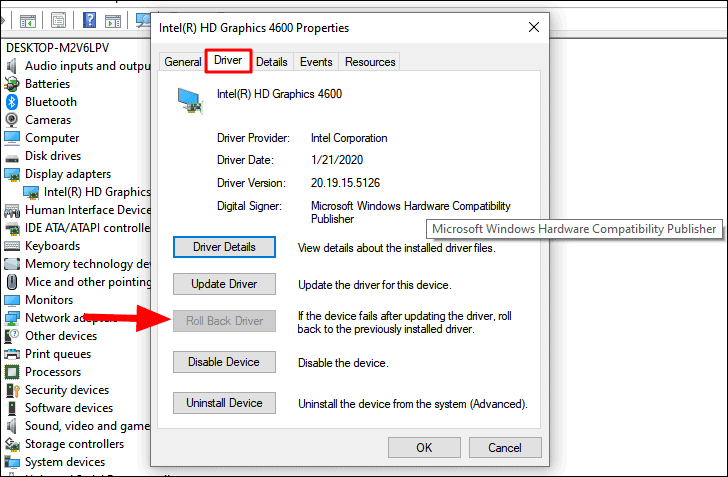Click Scan for hardware changes toolbar icon

pos(143,20)
